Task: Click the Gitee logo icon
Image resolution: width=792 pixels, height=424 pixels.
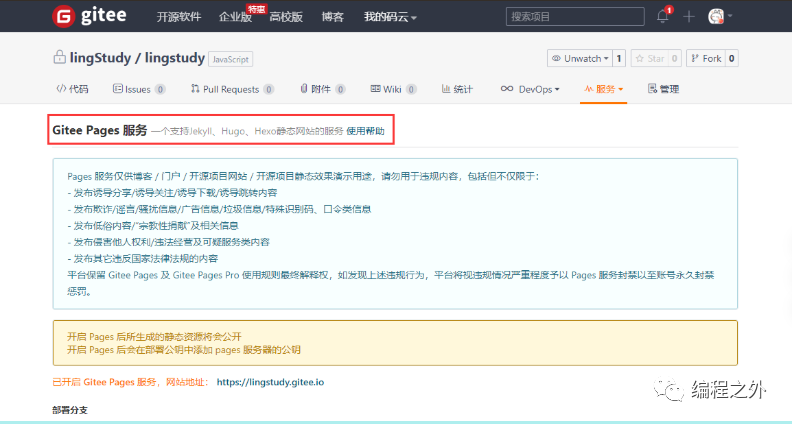Action: tap(64, 16)
